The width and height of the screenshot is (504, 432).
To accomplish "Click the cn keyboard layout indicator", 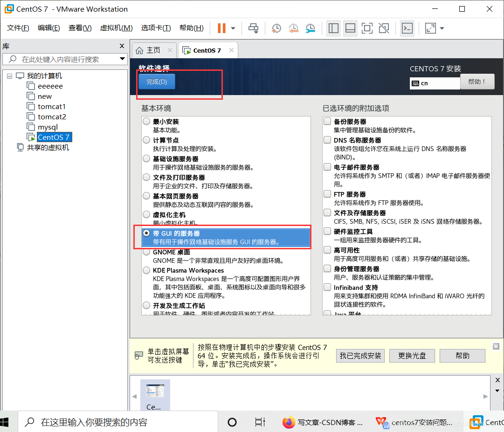I will 435,83.
